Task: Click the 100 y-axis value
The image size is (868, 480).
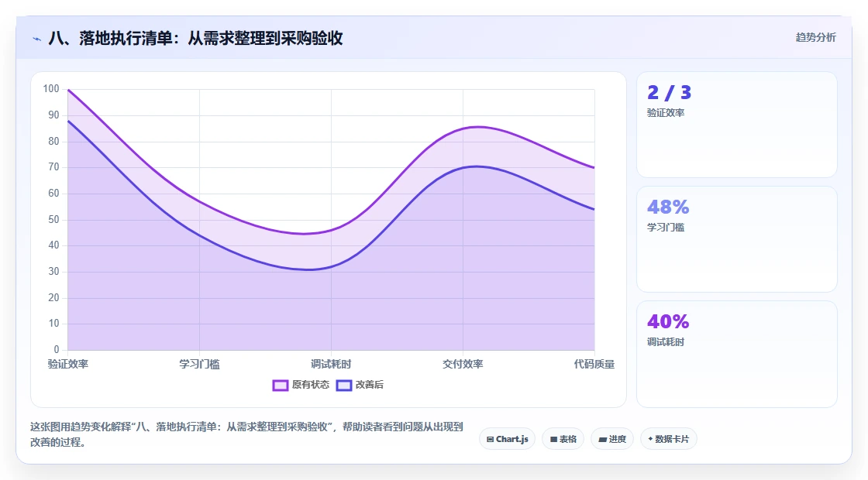Action: click(x=51, y=89)
